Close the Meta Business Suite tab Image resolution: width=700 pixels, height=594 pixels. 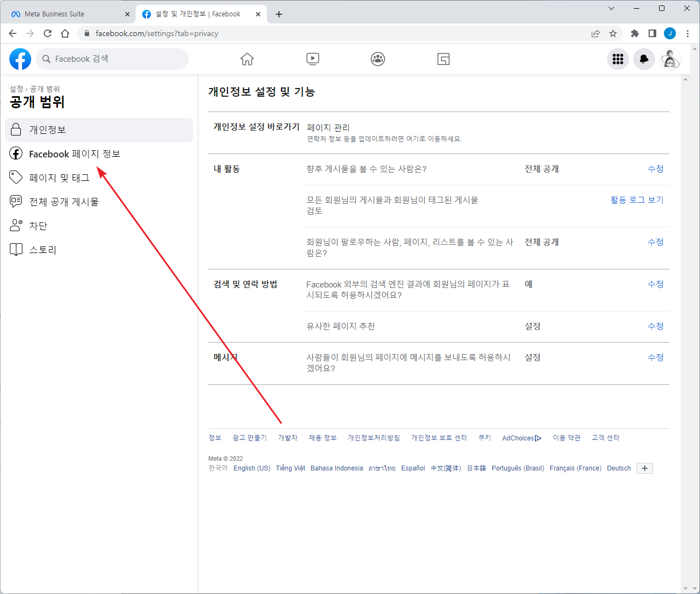(127, 14)
